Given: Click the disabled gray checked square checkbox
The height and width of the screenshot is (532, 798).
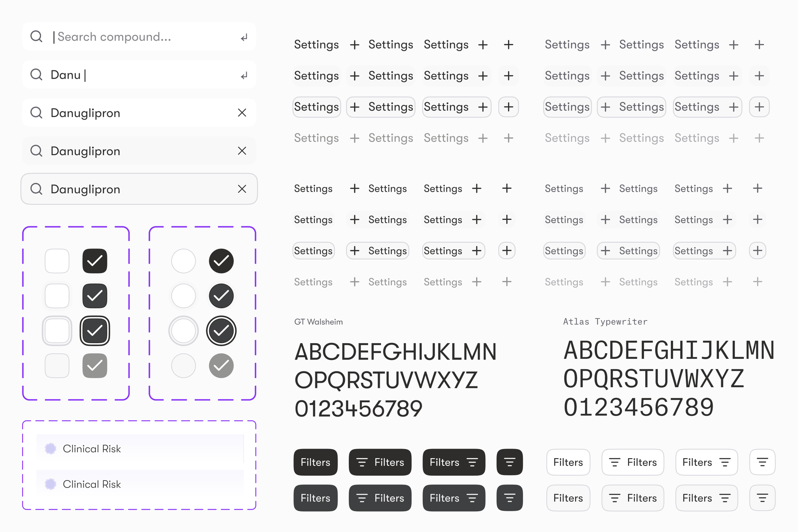Looking at the screenshot, I should click(x=95, y=366).
